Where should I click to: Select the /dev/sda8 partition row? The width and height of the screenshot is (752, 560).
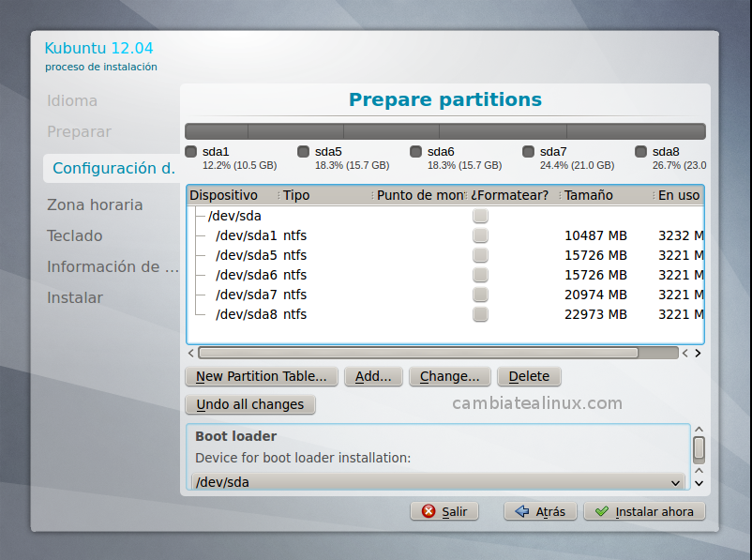[445, 314]
